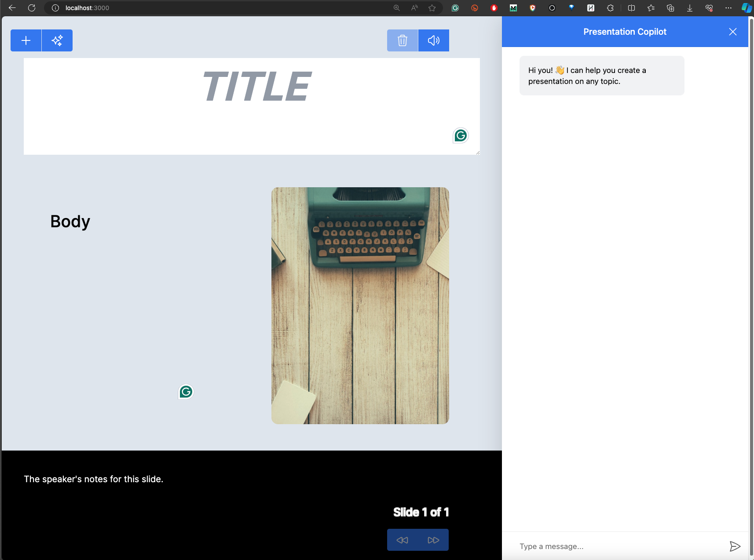Advance to next slide with forward icon
754x560 pixels.
[433, 540]
